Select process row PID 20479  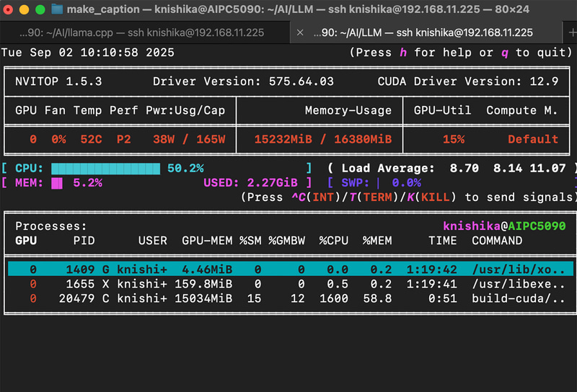(291, 298)
